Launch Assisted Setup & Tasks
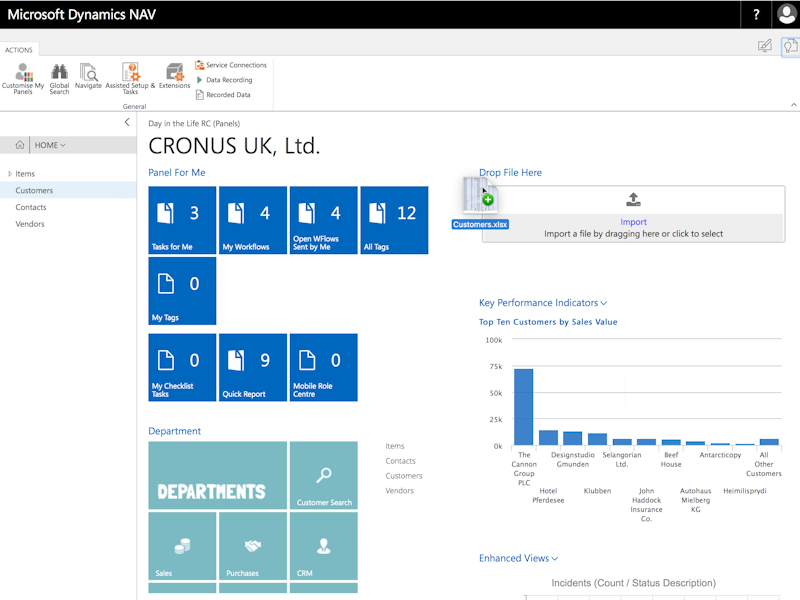The height and width of the screenshot is (600, 800). tap(130, 72)
